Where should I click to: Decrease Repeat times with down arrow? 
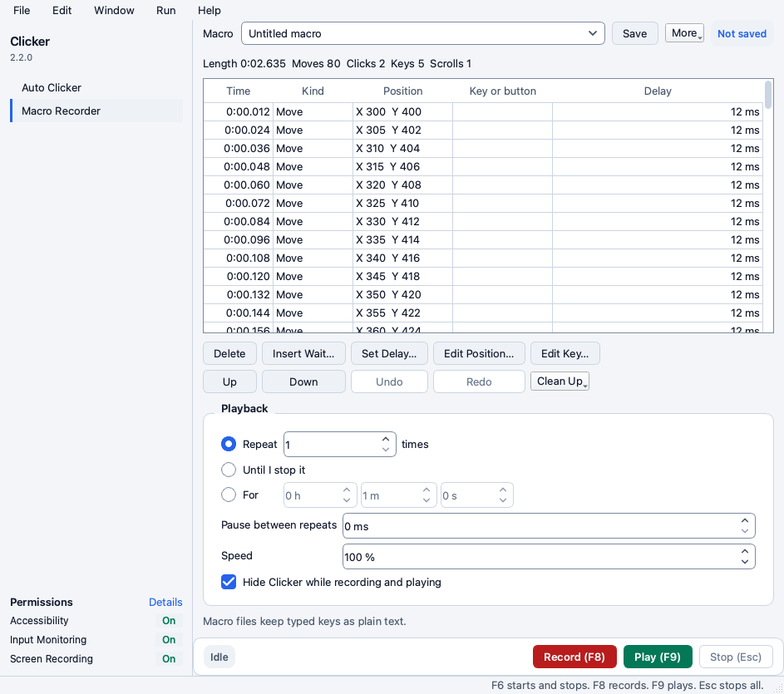386,450
